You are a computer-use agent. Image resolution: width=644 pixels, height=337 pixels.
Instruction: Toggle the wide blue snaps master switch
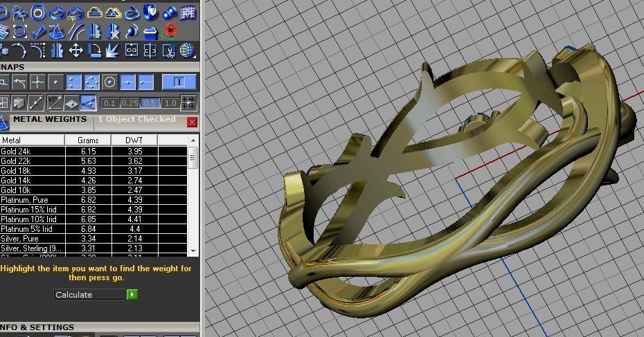[179, 82]
